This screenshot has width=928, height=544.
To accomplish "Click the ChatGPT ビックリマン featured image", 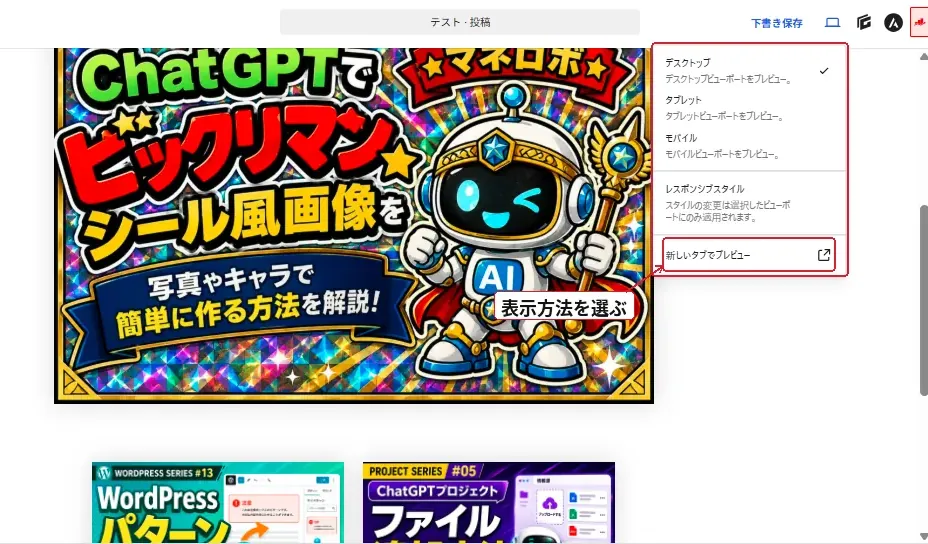I will coord(354,226).
